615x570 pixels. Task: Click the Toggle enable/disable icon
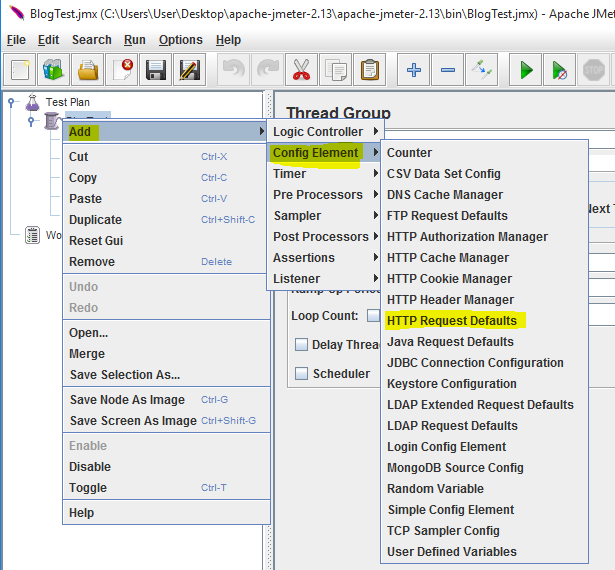(x=482, y=71)
